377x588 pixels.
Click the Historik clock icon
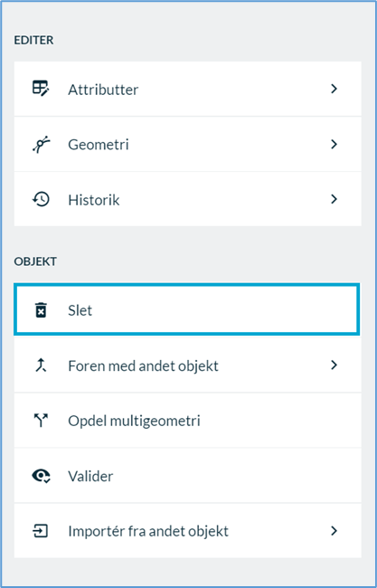point(41,199)
